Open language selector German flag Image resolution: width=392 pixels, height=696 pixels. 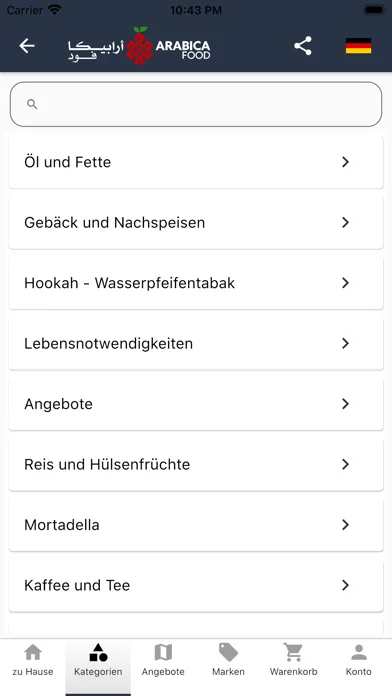click(358, 46)
